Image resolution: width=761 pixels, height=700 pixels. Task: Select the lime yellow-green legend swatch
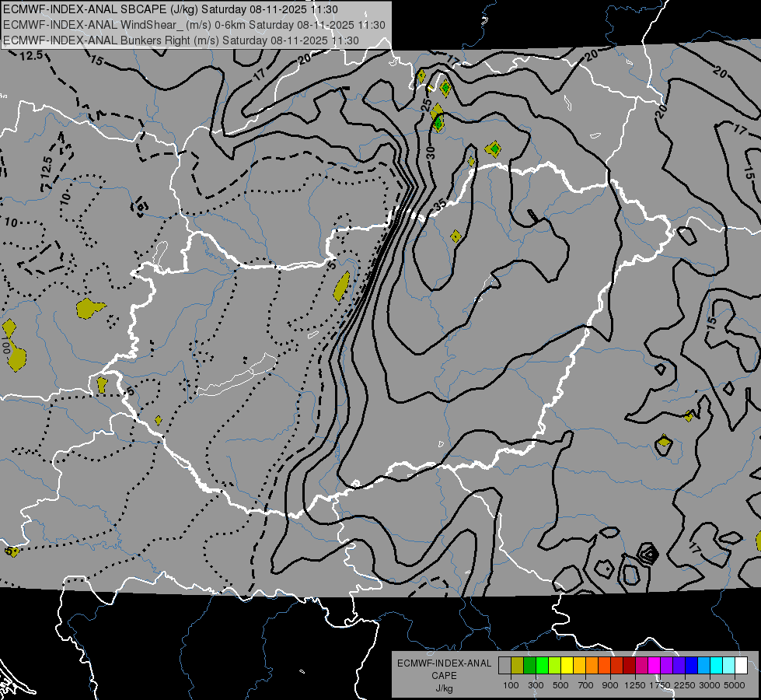click(x=555, y=665)
